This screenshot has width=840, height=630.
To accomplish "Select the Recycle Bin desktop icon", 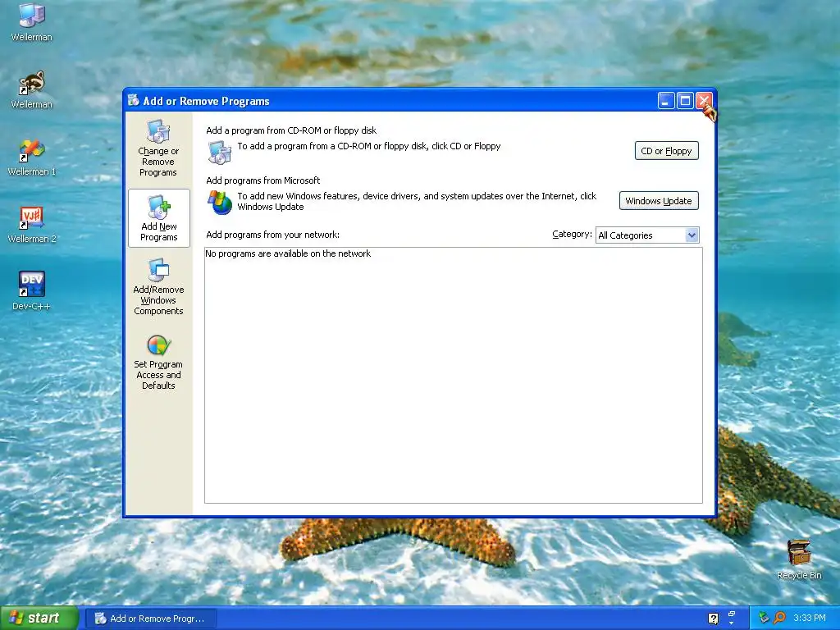I will [799, 560].
